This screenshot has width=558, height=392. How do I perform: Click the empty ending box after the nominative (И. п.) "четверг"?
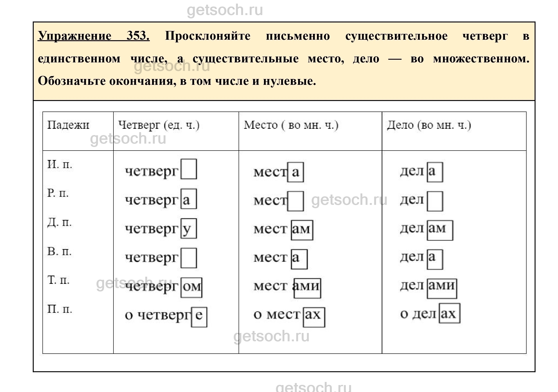click(189, 169)
